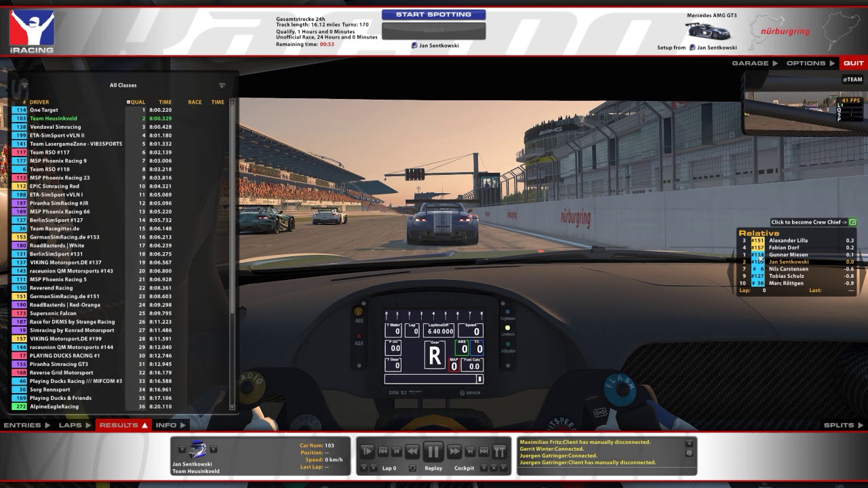Click the Start Spotting button
868x488 pixels.
tap(433, 14)
